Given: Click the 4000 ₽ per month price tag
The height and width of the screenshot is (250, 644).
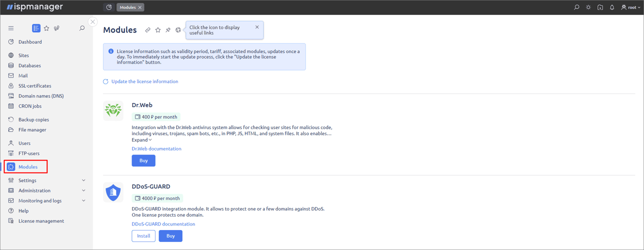Looking at the screenshot, I should (157, 198).
